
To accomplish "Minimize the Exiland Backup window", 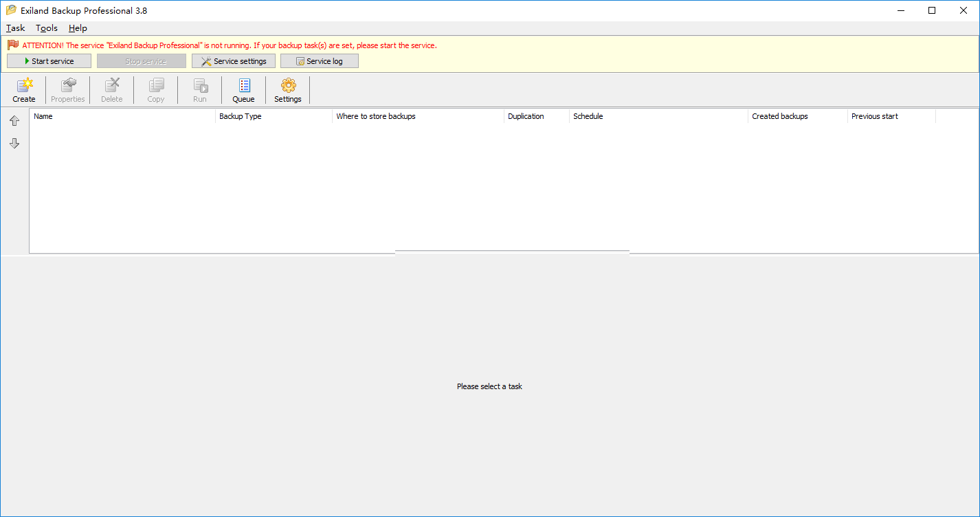I will (x=900, y=10).
